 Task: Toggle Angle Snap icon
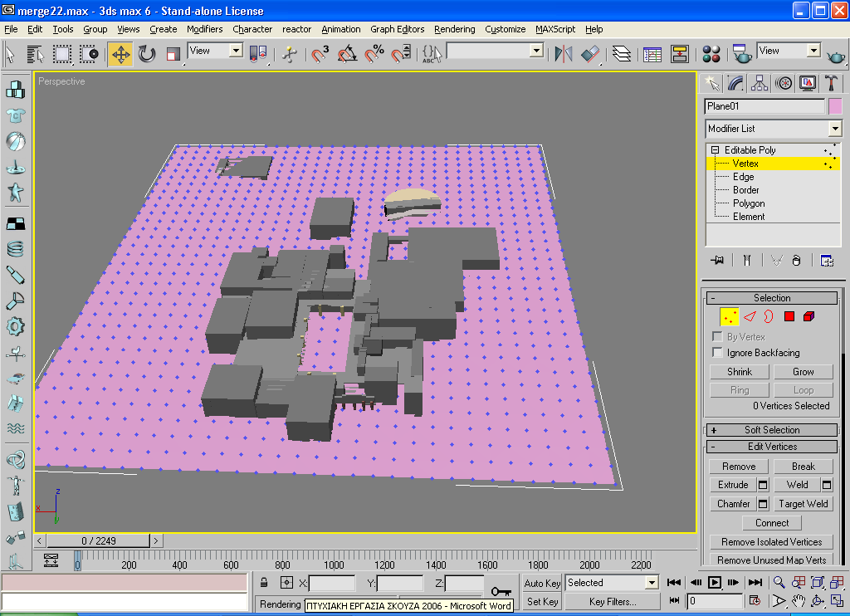347,54
